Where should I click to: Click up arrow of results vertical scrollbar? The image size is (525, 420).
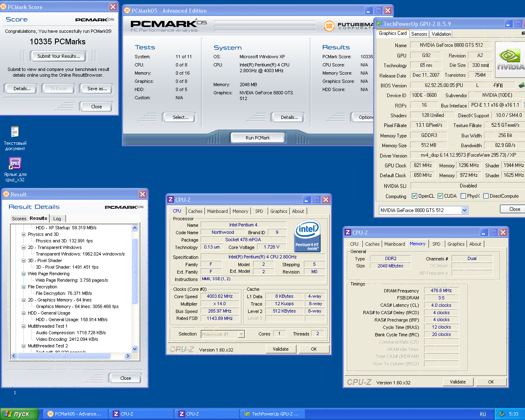[x=135, y=228]
